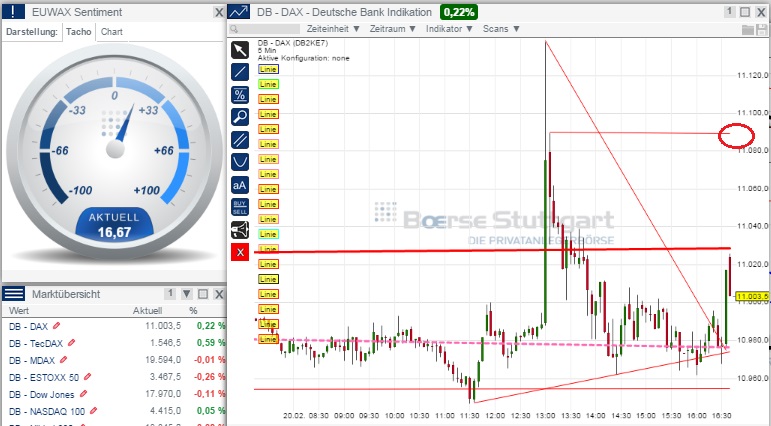
Task: Close the EUWAX Sentiment panel
Action: tap(219, 12)
